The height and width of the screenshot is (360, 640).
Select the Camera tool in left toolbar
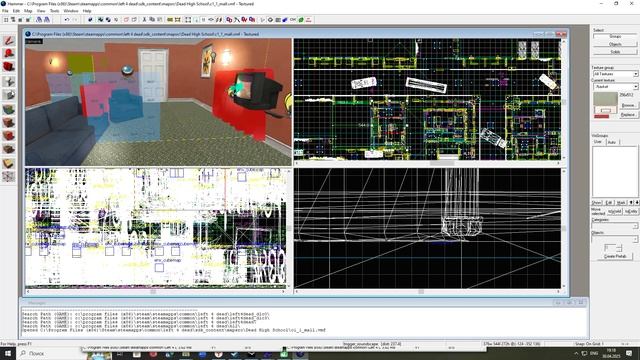pos(9,67)
